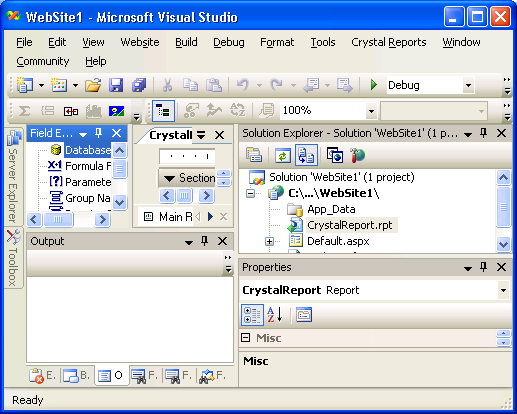The height and width of the screenshot is (414, 517).
Task: Open the Add New Item dropdown arrow
Action: tap(75, 86)
